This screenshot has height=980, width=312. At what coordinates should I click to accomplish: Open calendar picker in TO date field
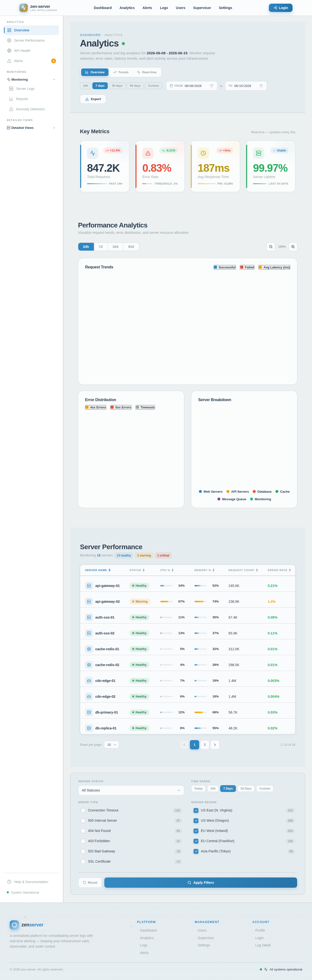(x=261, y=86)
